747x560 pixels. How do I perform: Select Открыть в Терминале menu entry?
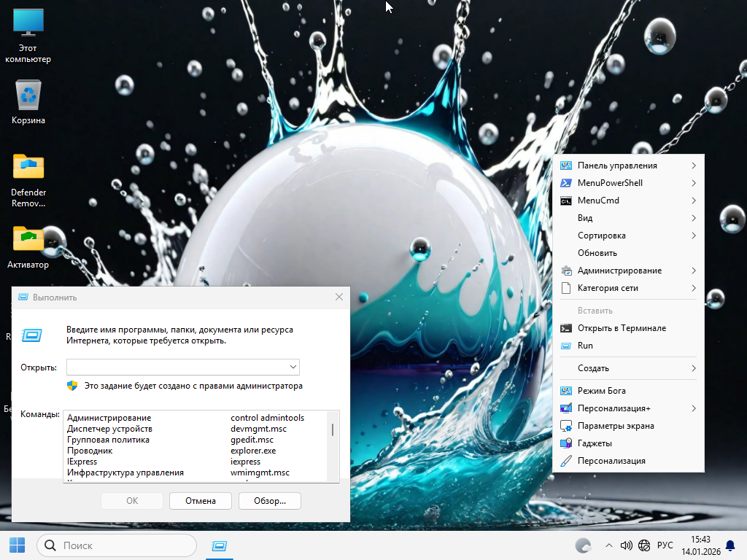[x=621, y=328]
